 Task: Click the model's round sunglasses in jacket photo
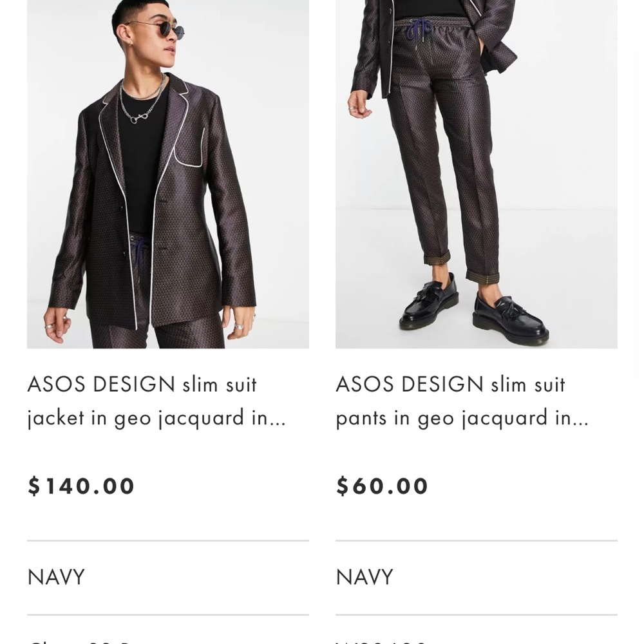pos(156,30)
